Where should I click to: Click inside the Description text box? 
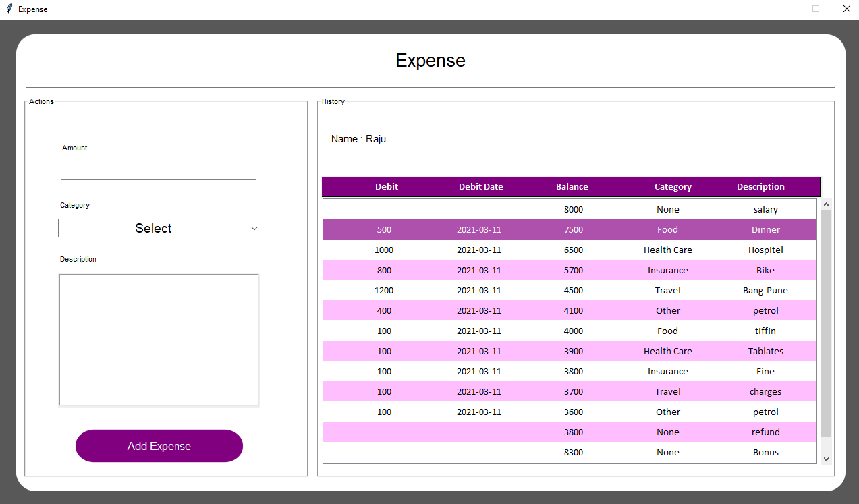point(159,339)
